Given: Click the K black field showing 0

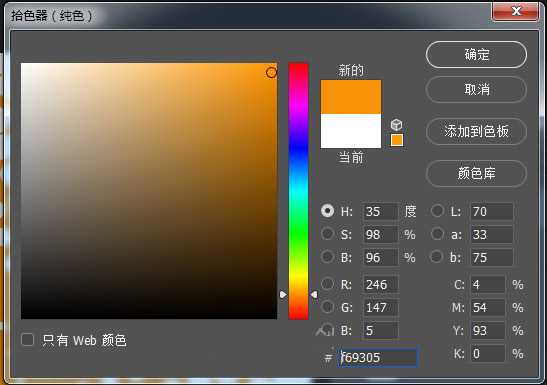Looking at the screenshot, I should click(488, 354).
